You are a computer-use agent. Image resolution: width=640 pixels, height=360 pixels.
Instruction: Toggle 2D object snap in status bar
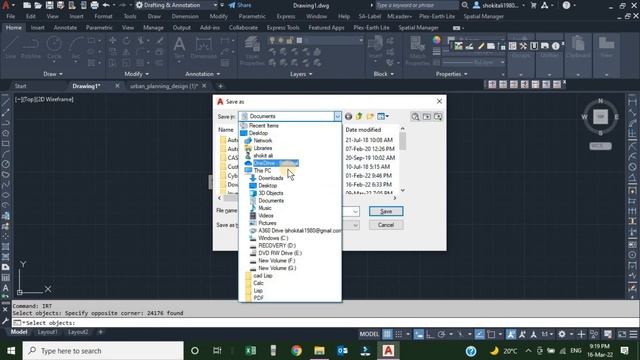[491, 334]
